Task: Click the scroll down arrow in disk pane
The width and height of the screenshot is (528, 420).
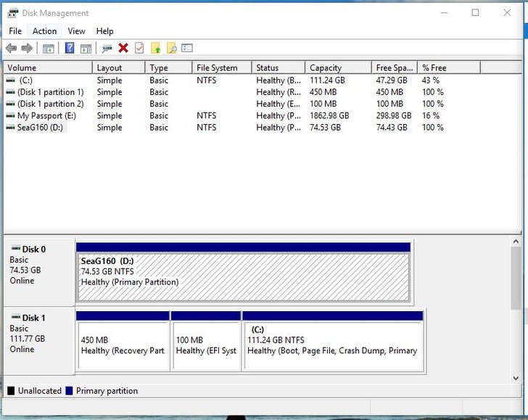Action: tap(516, 378)
